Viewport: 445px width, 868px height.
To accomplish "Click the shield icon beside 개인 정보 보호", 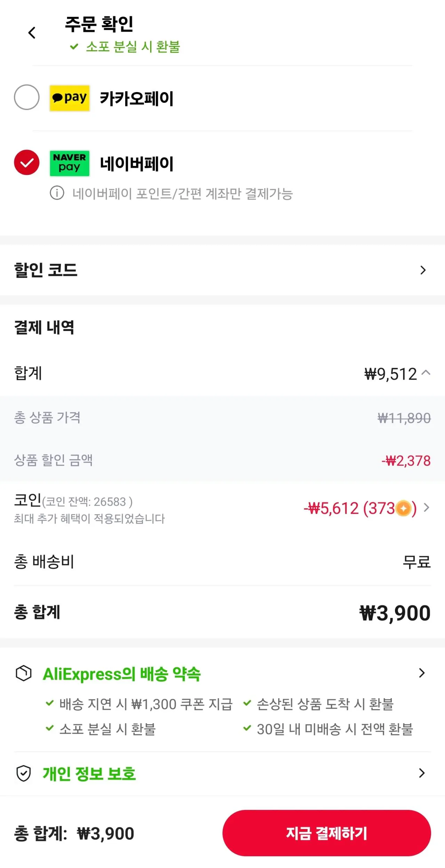I will [24, 773].
